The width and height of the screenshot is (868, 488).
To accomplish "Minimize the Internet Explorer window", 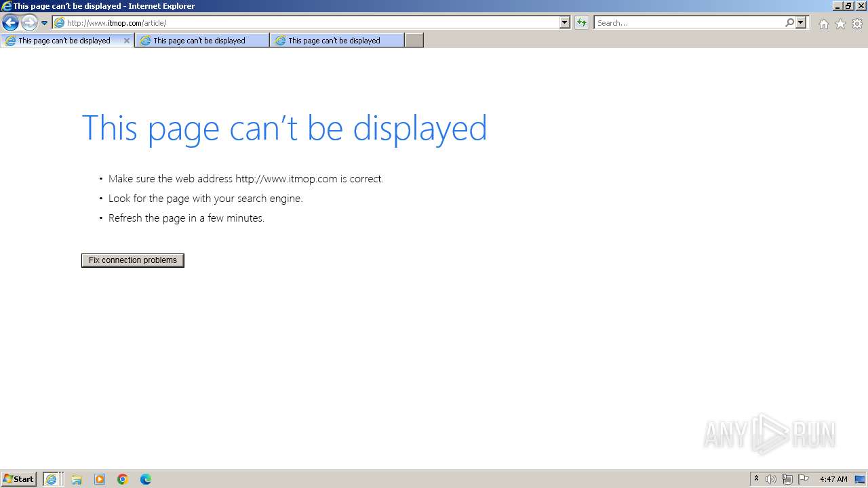I will click(x=837, y=6).
